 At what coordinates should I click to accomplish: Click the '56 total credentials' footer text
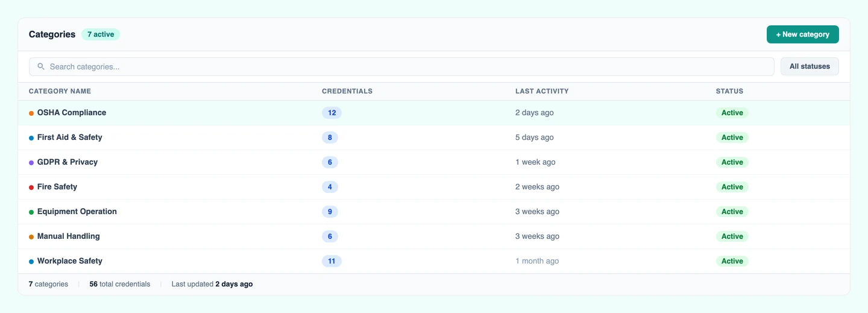point(120,284)
